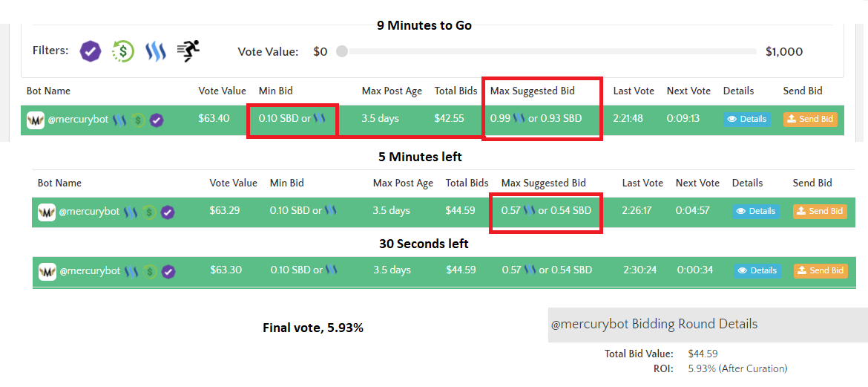The height and width of the screenshot is (387, 868).
Task: Sort by Max Post Age column in top table
Action: pos(392,91)
